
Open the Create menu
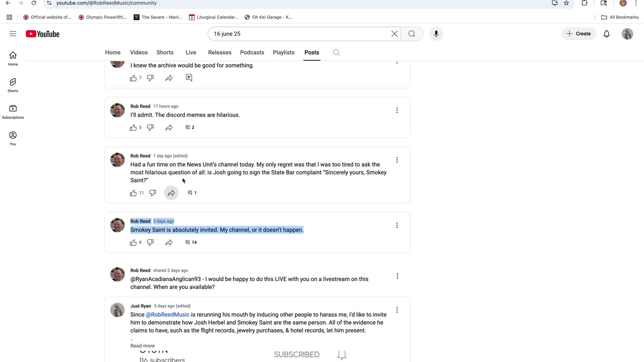click(579, 34)
